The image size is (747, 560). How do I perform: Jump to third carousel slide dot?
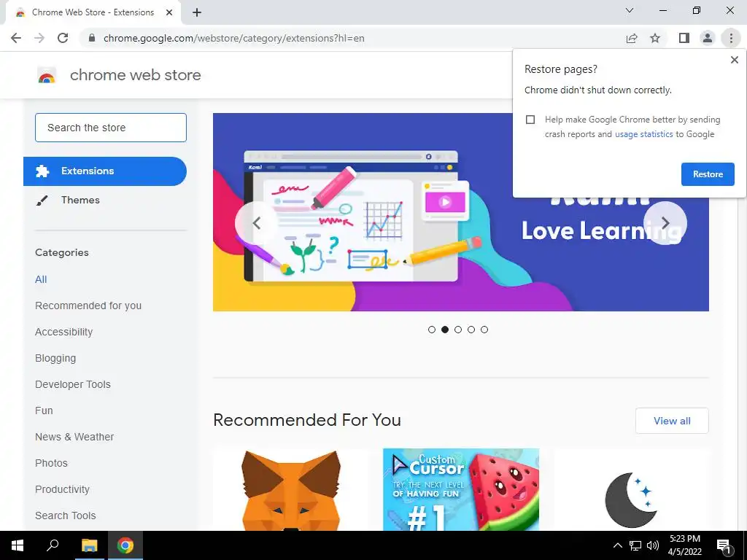(x=458, y=330)
